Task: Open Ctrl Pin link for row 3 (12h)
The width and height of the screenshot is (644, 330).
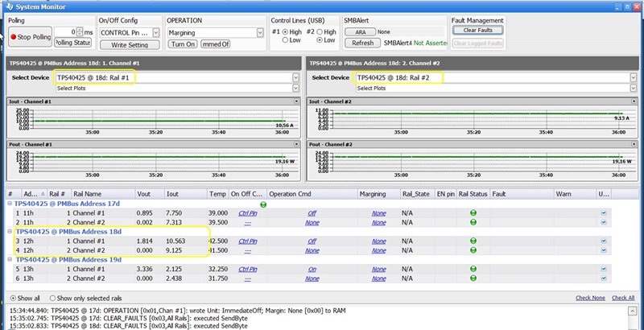Action: [x=248, y=241]
